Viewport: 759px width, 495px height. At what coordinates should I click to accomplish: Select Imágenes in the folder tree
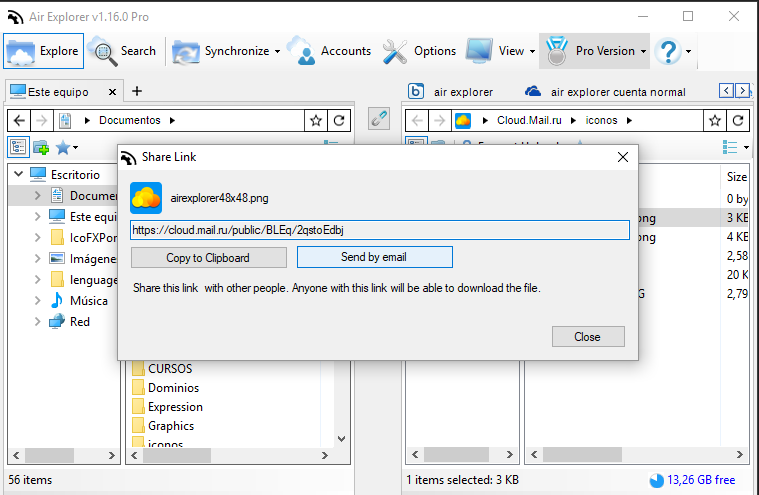83,259
